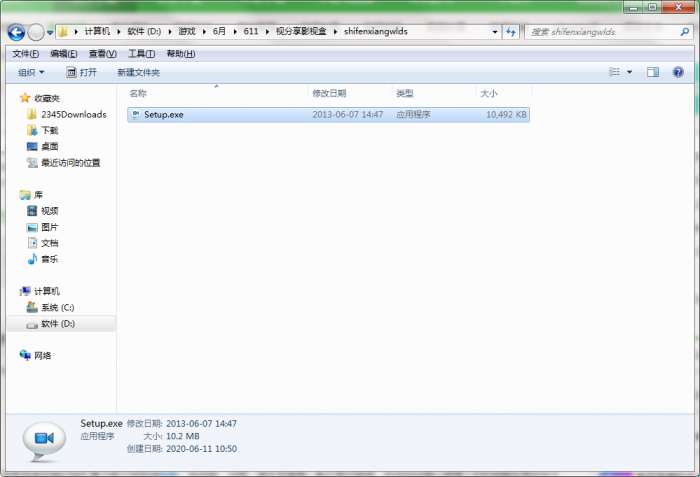Open the 文件(F) menu
The height and width of the screenshot is (477, 700).
click(x=25, y=54)
